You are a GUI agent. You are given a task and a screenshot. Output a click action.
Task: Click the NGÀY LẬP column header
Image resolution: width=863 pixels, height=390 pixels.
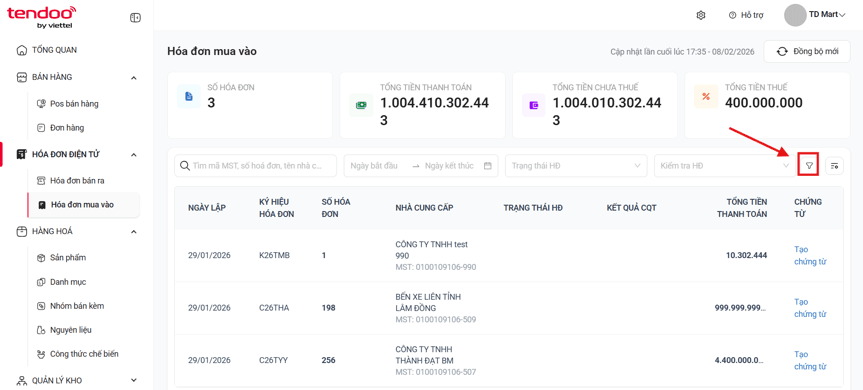tap(207, 208)
